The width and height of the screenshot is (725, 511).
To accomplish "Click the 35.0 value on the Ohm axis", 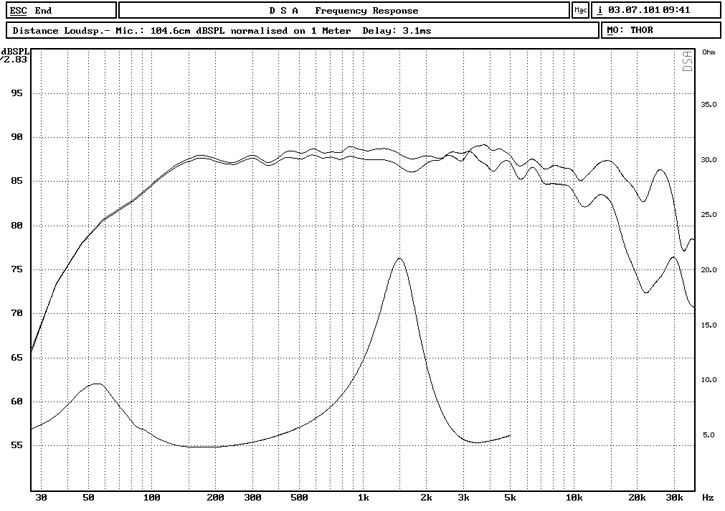I will click(709, 105).
